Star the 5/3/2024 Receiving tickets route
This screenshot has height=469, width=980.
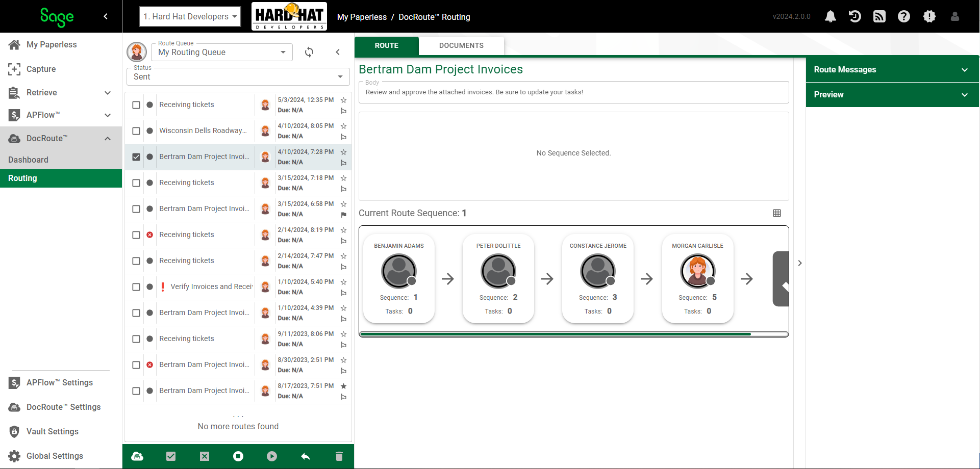click(x=343, y=100)
